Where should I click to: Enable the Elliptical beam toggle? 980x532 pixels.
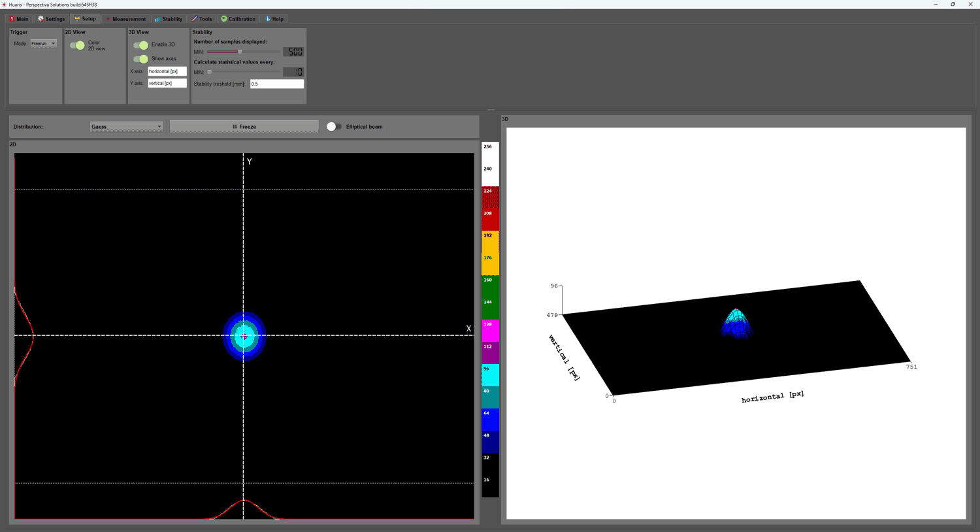point(334,127)
